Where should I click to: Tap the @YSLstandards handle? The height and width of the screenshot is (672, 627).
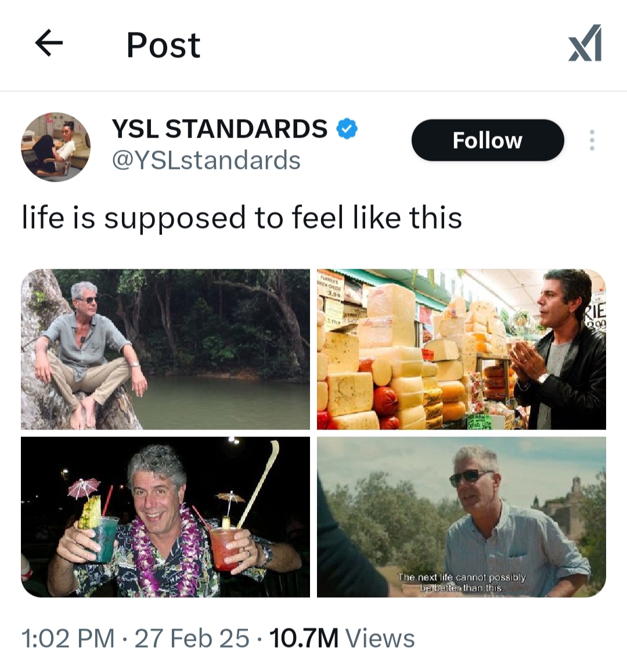pyautogui.click(x=206, y=160)
